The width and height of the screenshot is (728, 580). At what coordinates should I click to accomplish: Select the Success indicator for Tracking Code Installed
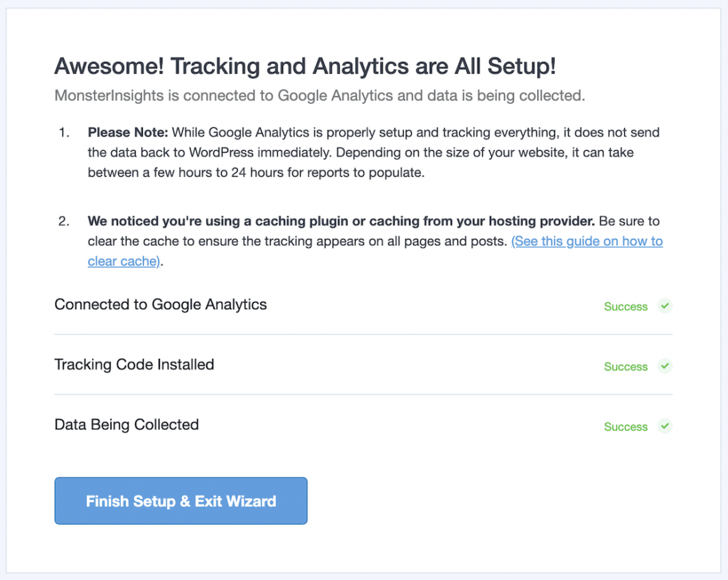pyautogui.click(x=626, y=367)
